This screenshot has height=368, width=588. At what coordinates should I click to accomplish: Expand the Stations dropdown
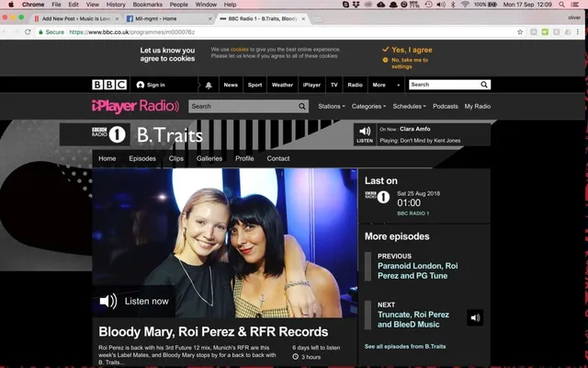pos(332,107)
